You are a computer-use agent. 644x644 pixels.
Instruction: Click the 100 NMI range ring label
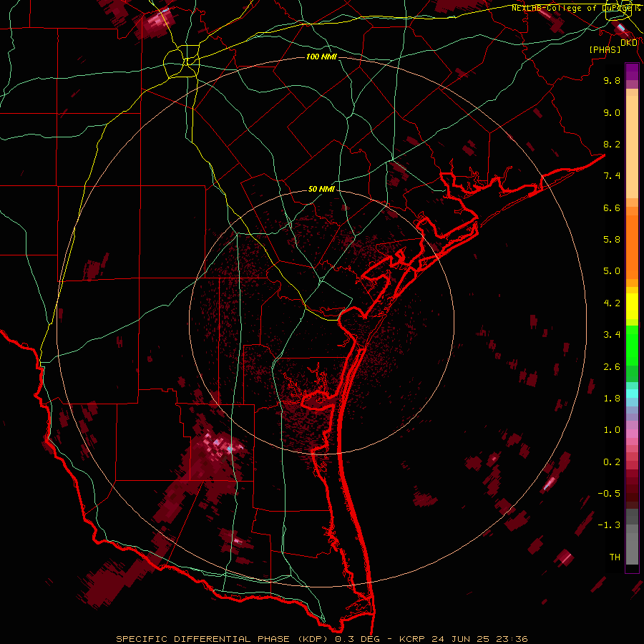[321, 57]
